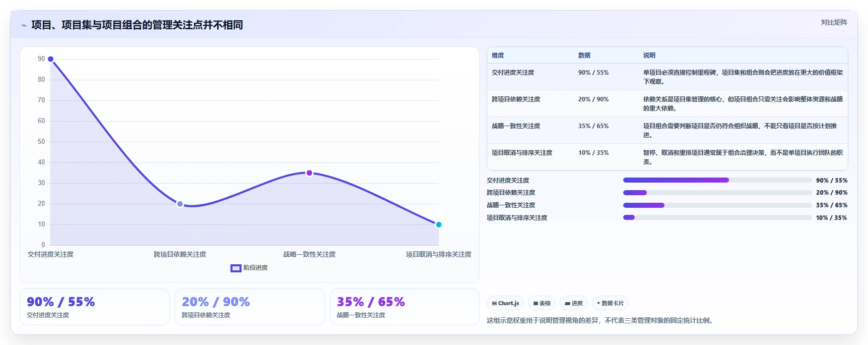Click the chart data point at value 20
868x345 pixels.
[x=180, y=204]
